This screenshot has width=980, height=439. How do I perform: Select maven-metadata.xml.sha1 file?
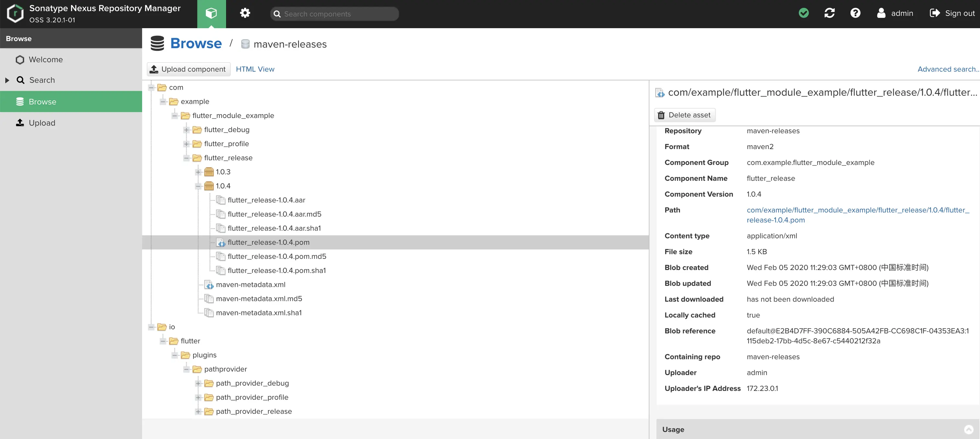pyautogui.click(x=259, y=313)
